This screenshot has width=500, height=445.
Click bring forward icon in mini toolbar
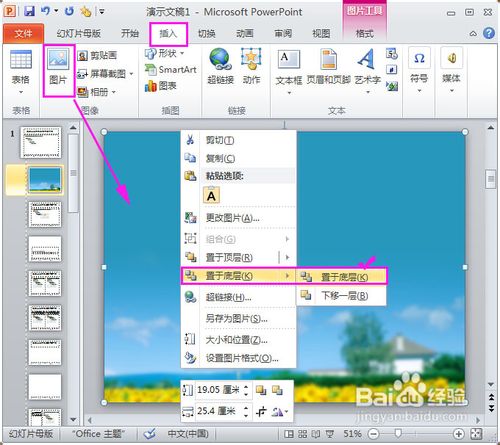click(261, 390)
